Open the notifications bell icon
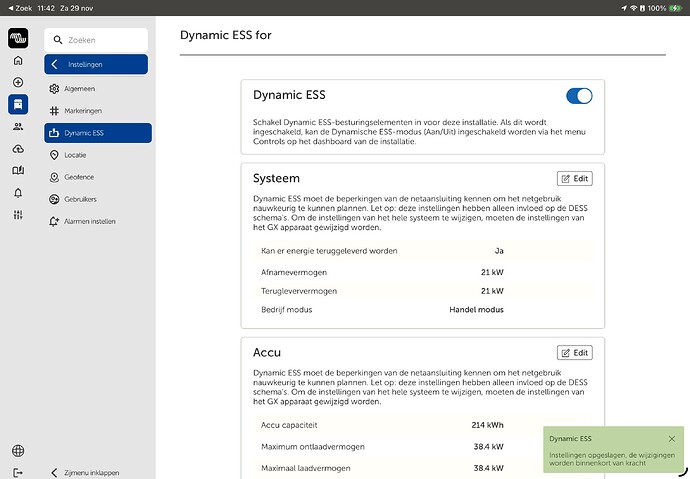690x479 pixels. point(18,193)
